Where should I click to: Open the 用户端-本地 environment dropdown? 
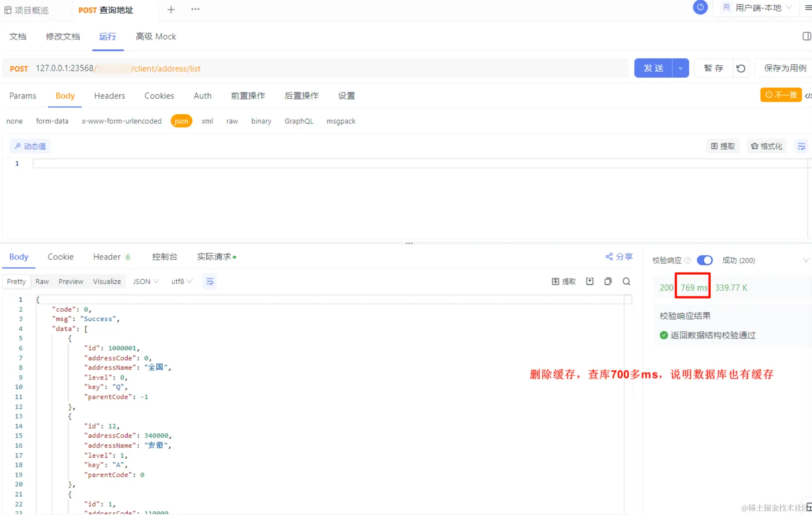pyautogui.click(x=757, y=8)
